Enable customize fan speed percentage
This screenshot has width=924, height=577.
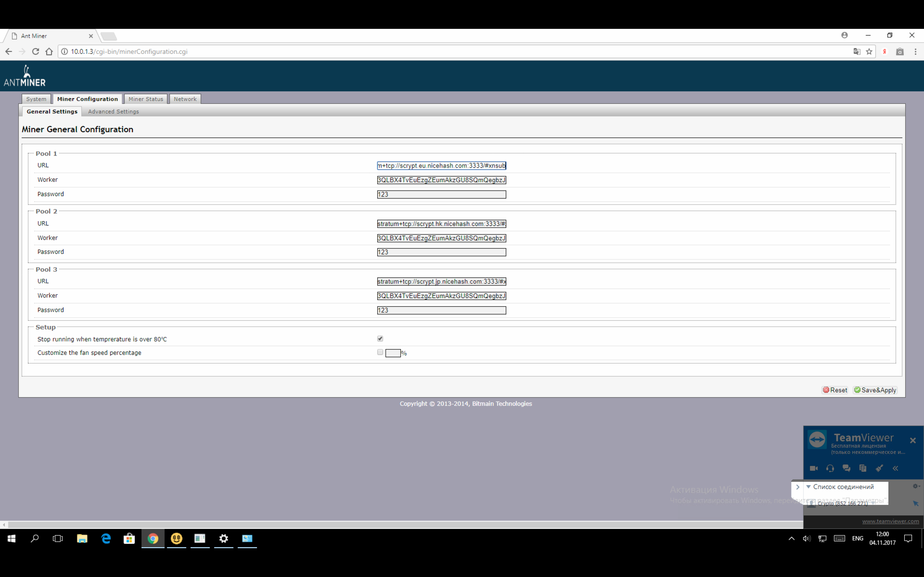coord(380,352)
